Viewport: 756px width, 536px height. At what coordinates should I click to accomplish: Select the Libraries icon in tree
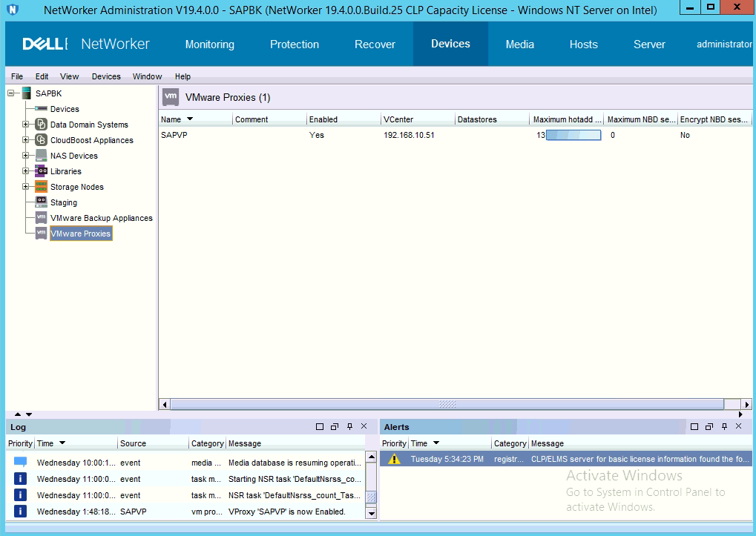pyautogui.click(x=42, y=171)
